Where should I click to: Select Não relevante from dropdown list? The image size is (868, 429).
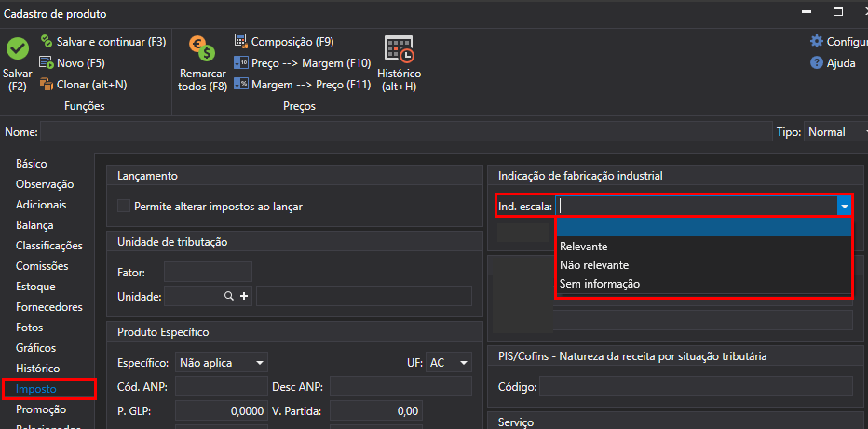[594, 265]
